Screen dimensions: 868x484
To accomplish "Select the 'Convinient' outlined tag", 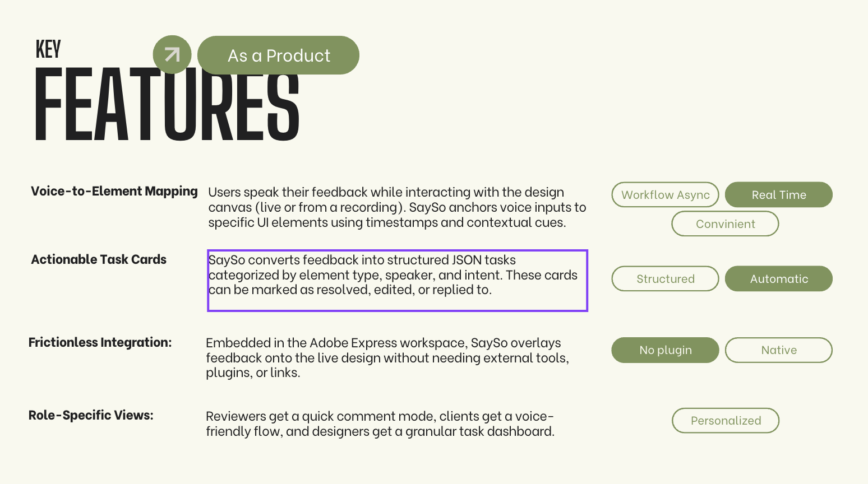I will coord(725,224).
